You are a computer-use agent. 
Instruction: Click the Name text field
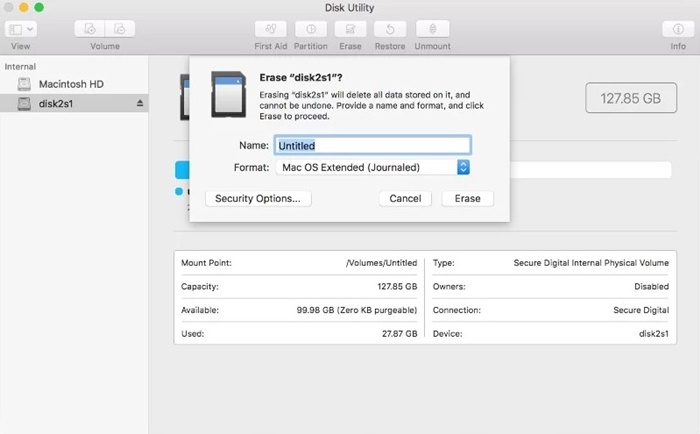click(373, 146)
